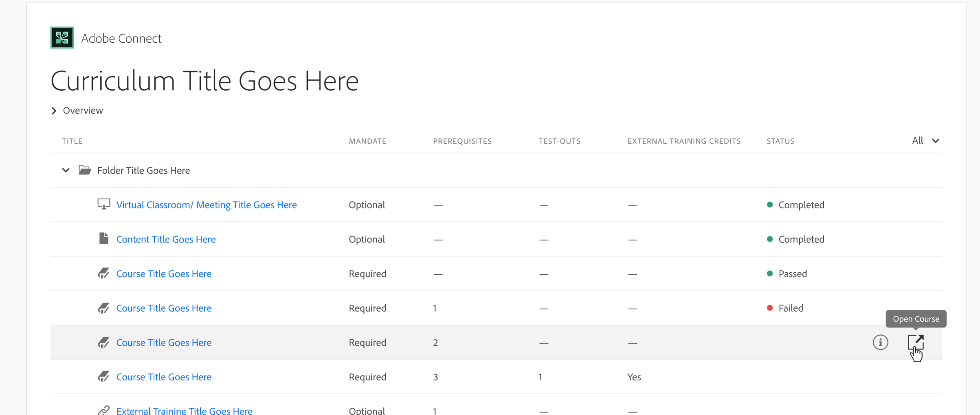This screenshot has width=980, height=415.
Task: Click the Adobe Connect logo icon
Action: click(x=62, y=38)
